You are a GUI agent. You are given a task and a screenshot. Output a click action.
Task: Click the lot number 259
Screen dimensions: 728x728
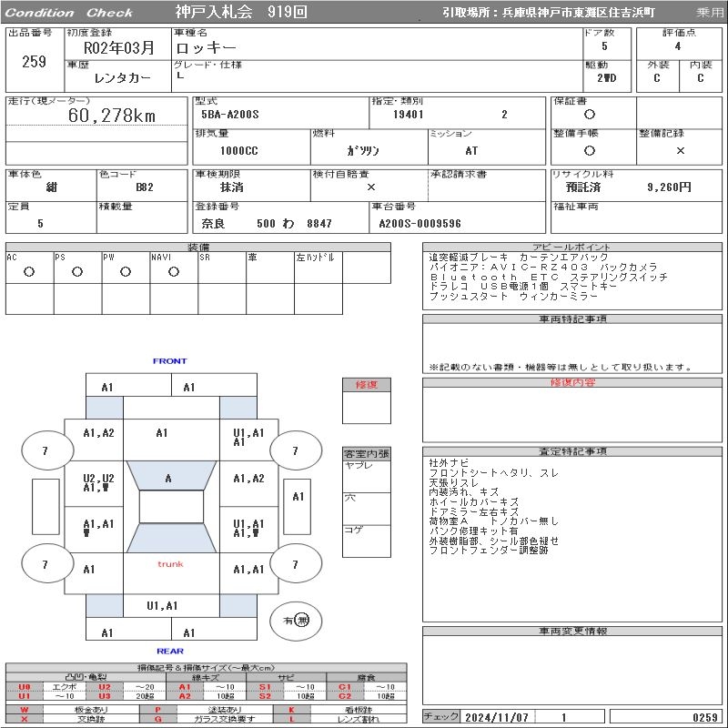[x=34, y=61]
